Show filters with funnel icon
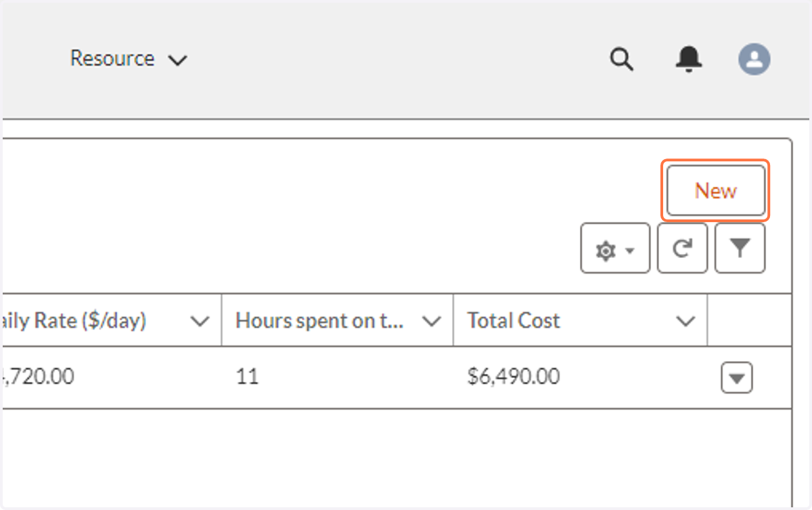 pyautogui.click(x=740, y=249)
